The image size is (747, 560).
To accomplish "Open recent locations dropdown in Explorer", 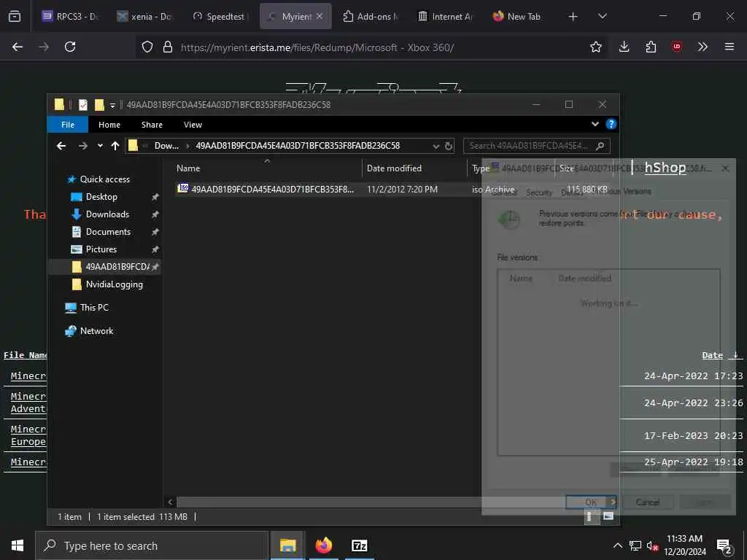I will (100, 146).
